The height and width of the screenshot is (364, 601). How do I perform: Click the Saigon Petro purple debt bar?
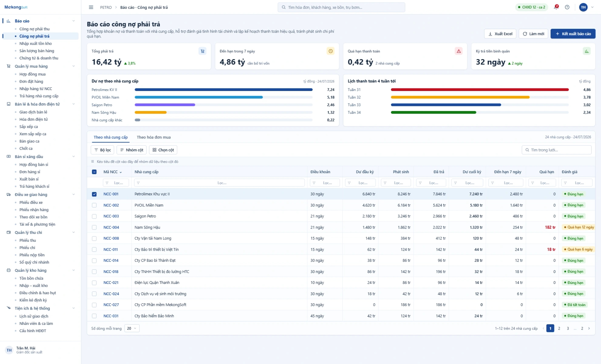[165, 105]
